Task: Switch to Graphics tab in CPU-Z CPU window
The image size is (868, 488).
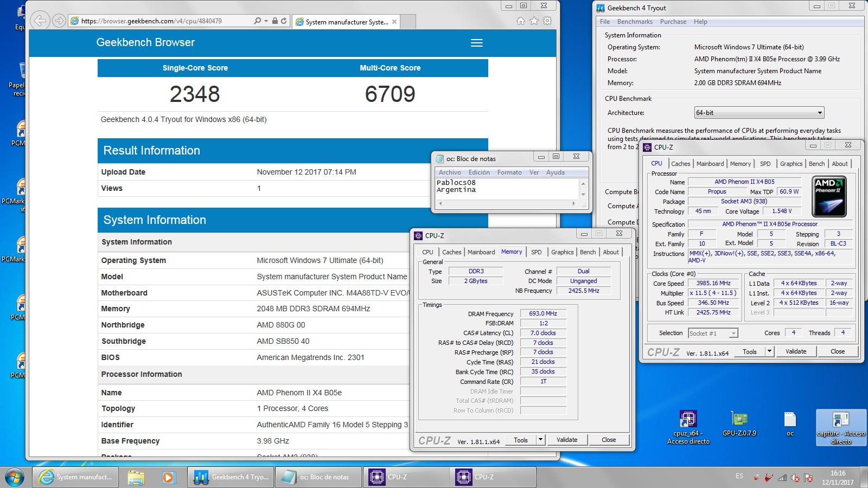Action: click(x=791, y=164)
